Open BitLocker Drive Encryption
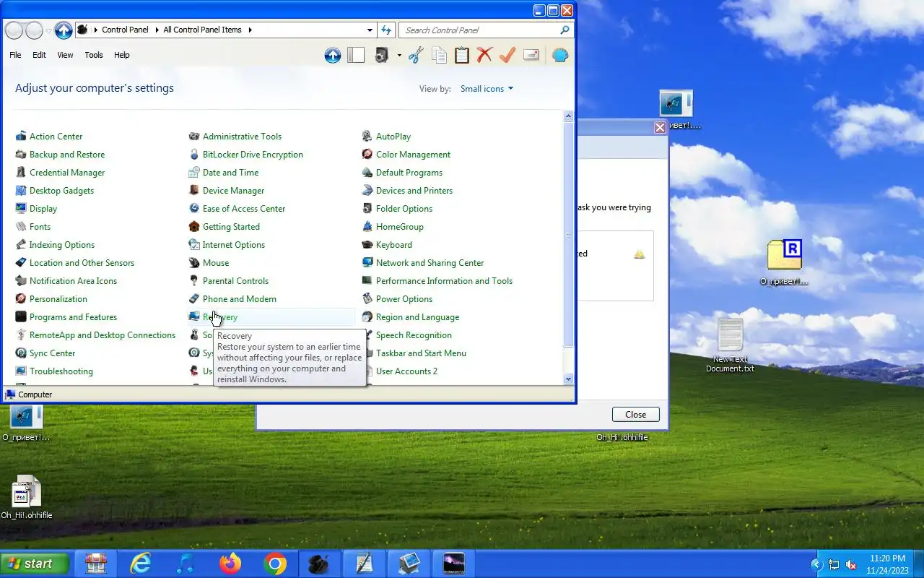The image size is (924, 578). (253, 155)
